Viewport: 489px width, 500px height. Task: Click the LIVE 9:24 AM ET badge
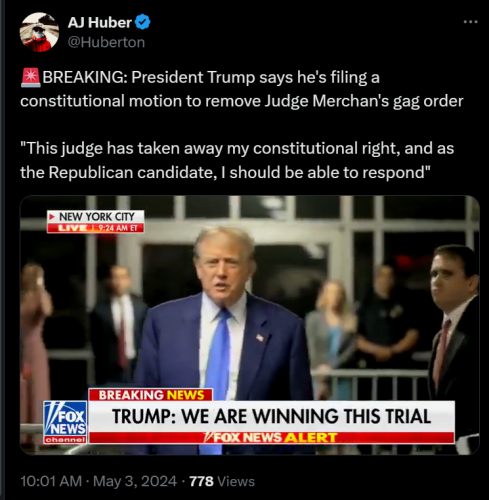pos(96,228)
